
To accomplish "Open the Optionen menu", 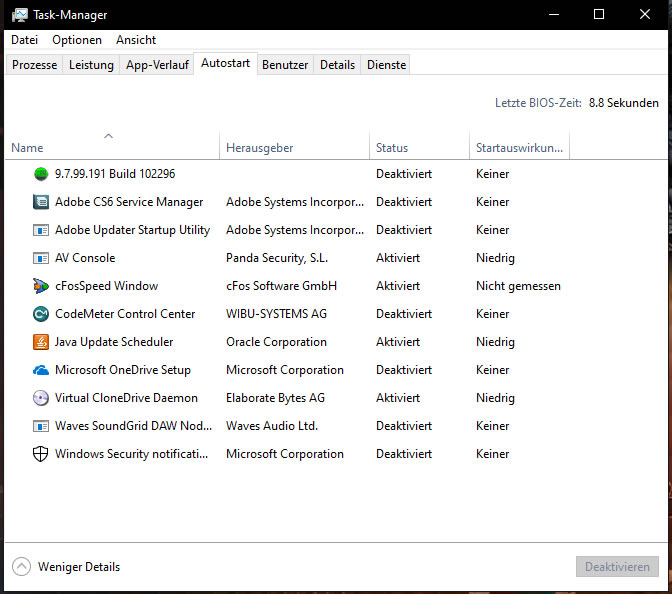I will coord(77,40).
